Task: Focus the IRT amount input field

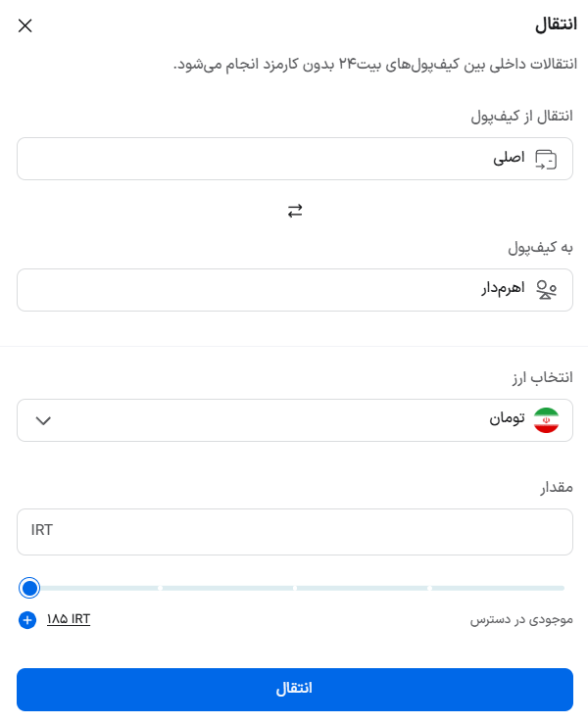Action: point(294,531)
